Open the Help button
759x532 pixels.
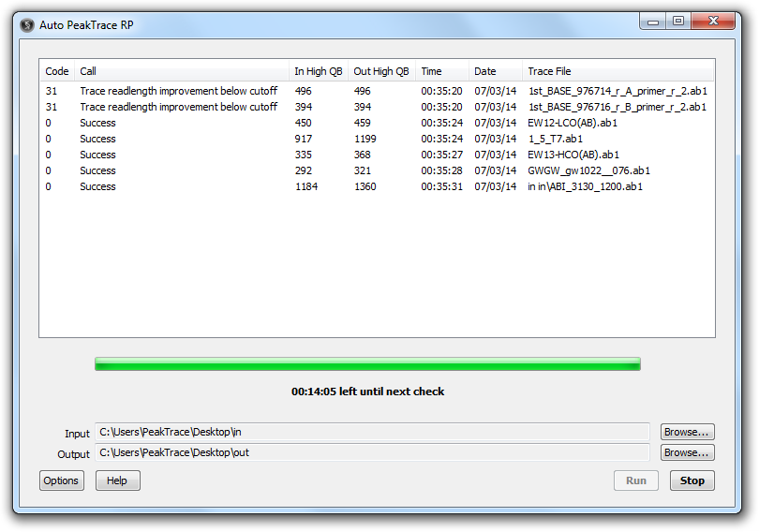click(118, 480)
